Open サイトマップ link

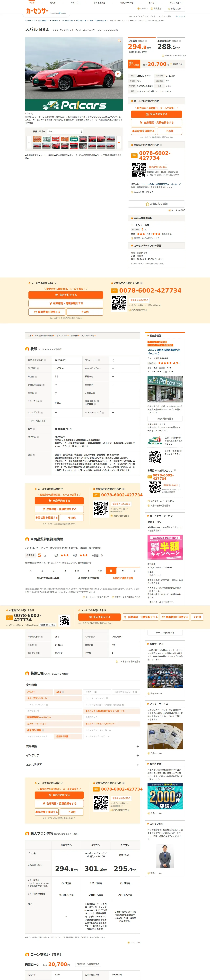click(x=180, y=16)
